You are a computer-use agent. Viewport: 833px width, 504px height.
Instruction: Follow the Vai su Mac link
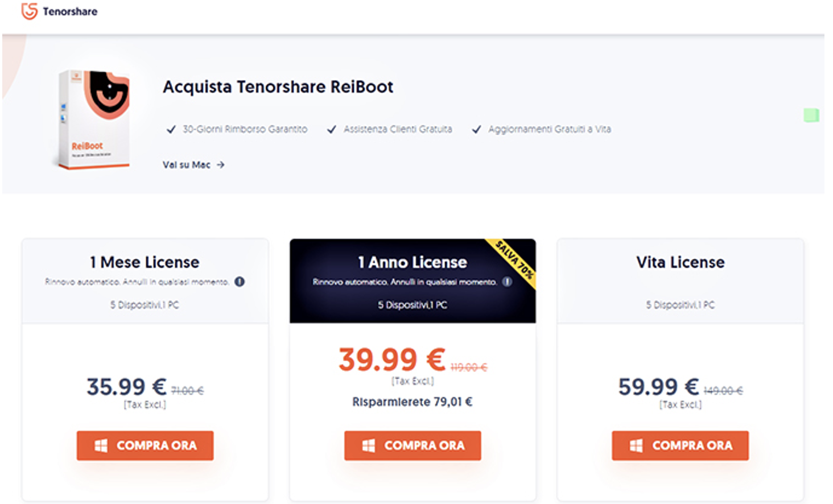tap(187, 165)
